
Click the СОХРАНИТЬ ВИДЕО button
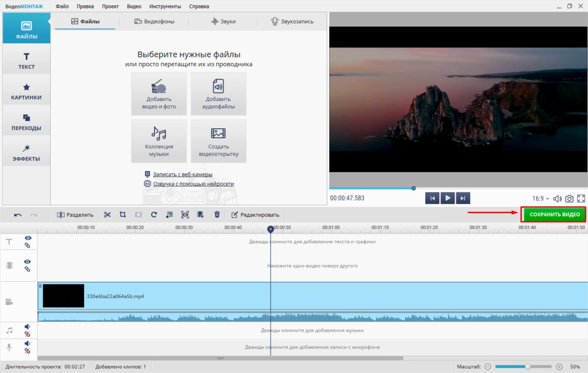point(554,214)
